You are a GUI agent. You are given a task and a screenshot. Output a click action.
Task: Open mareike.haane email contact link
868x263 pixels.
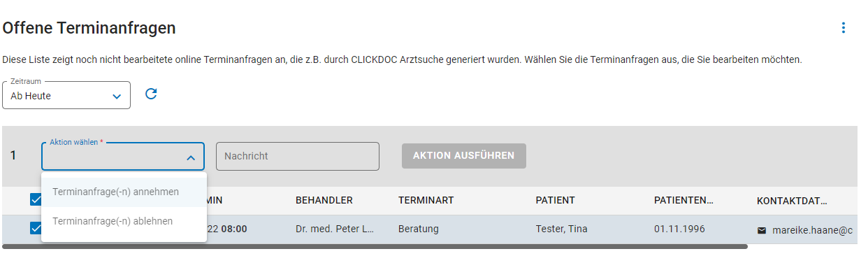click(x=813, y=229)
